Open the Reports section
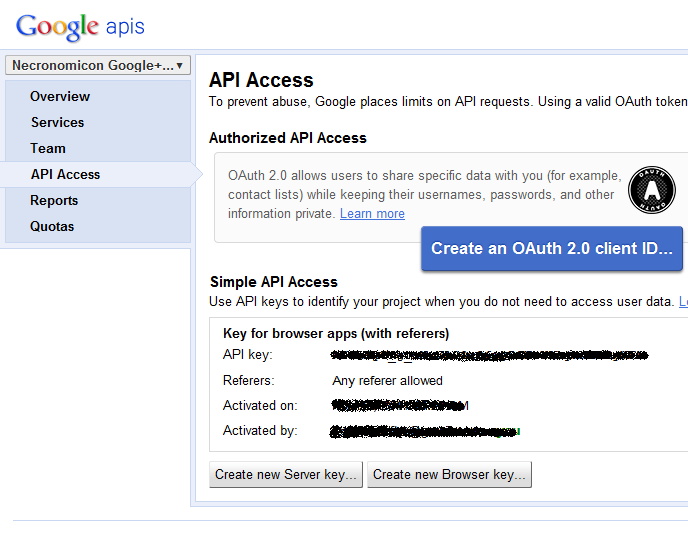This screenshot has width=688, height=541. 54,201
